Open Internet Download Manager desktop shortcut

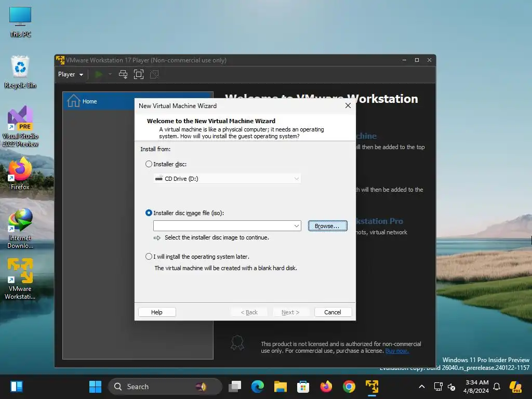tap(20, 229)
